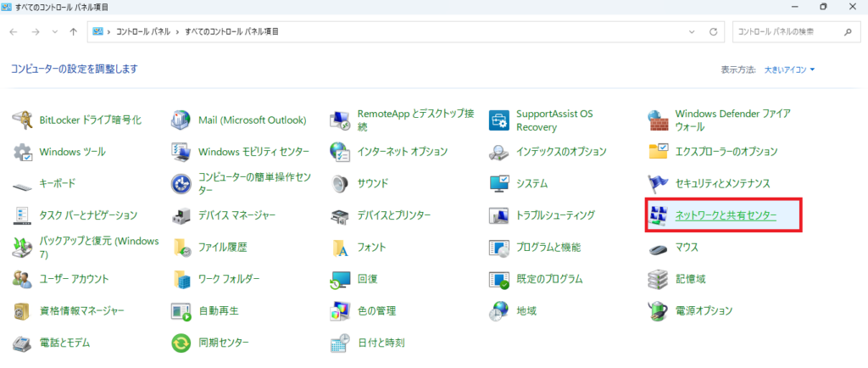
Task: Click the バックアップと復元 (Windows 7) icon
Action: pyautogui.click(x=23, y=248)
